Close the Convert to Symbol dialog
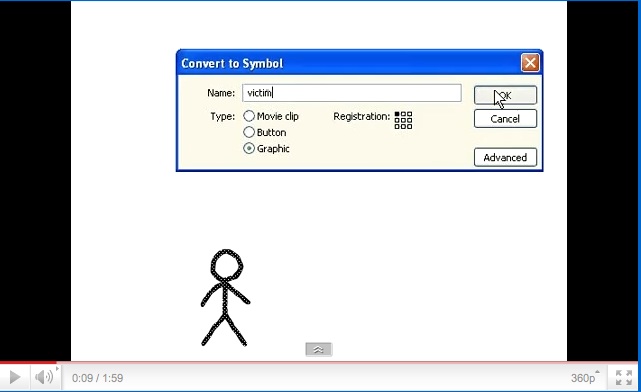This screenshot has height=392, width=641. click(x=530, y=63)
